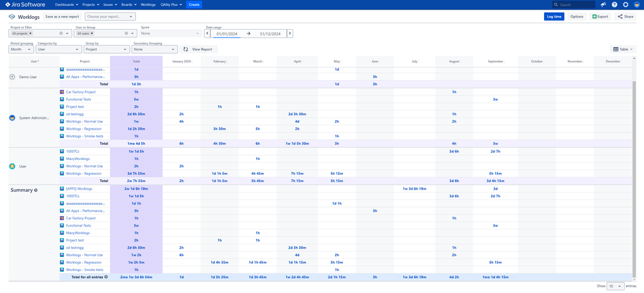644x293 pixels.
Task: Click the ManyWorklogs project icon in Summary
Action: (x=62, y=233)
